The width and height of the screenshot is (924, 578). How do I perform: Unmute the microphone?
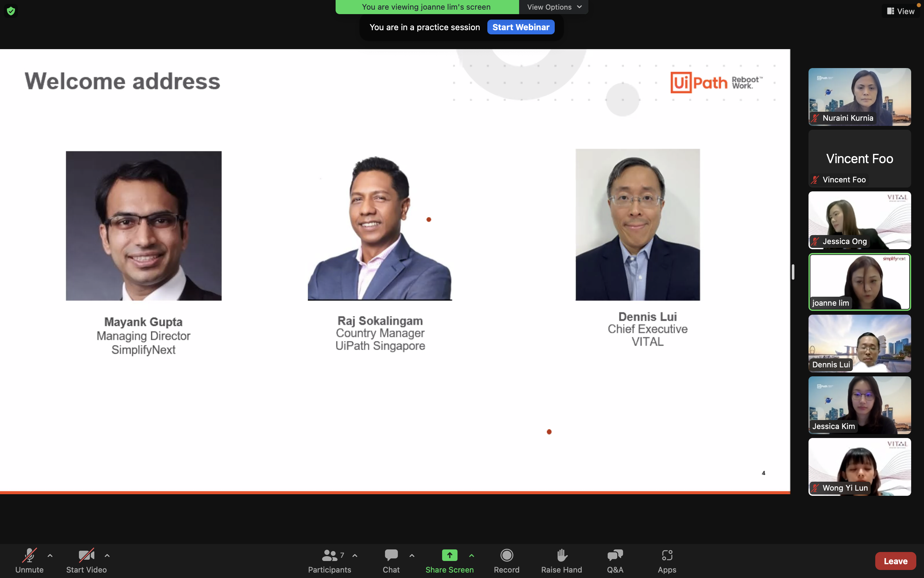[x=30, y=560]
